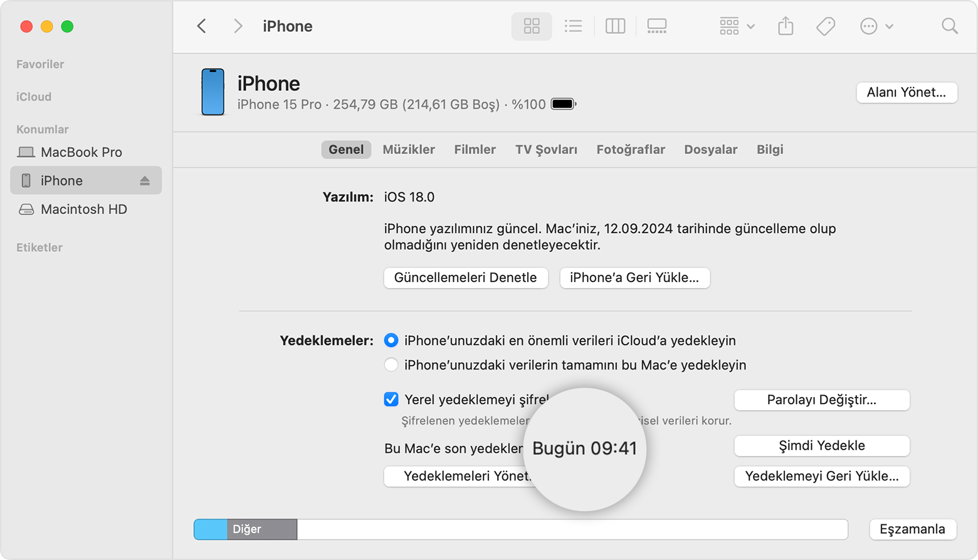Switch to gallery view
Viewport: 978px width, 560px height.
coord(656,26)
